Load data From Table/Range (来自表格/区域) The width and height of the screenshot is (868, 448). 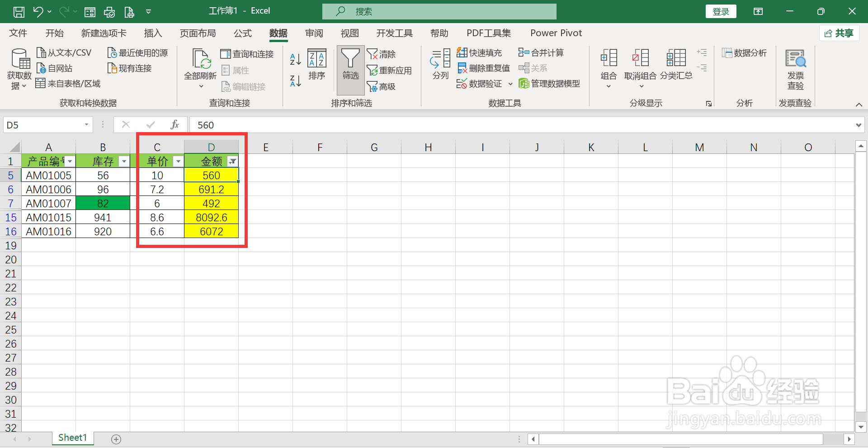(68, 84)
